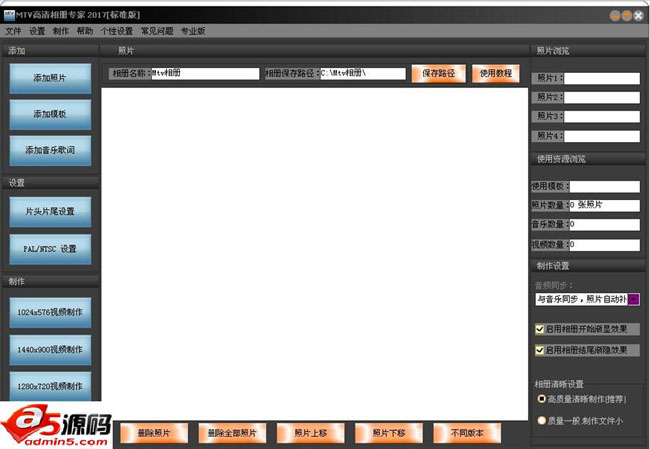Click the 视频数量 field
This screenshot has width=650, height=449.
604,245
